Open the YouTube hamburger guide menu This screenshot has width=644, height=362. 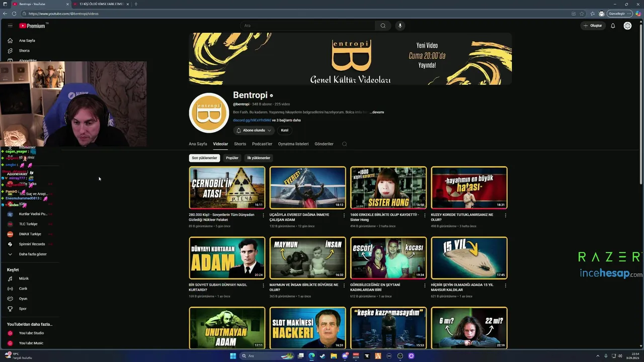click(x=10, y=26)
